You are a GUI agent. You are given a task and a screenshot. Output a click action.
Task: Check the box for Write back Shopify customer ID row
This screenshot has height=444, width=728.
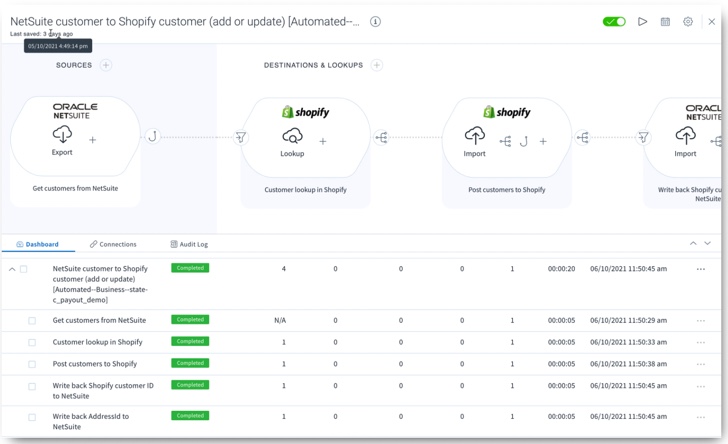click(x=32, y=386)
